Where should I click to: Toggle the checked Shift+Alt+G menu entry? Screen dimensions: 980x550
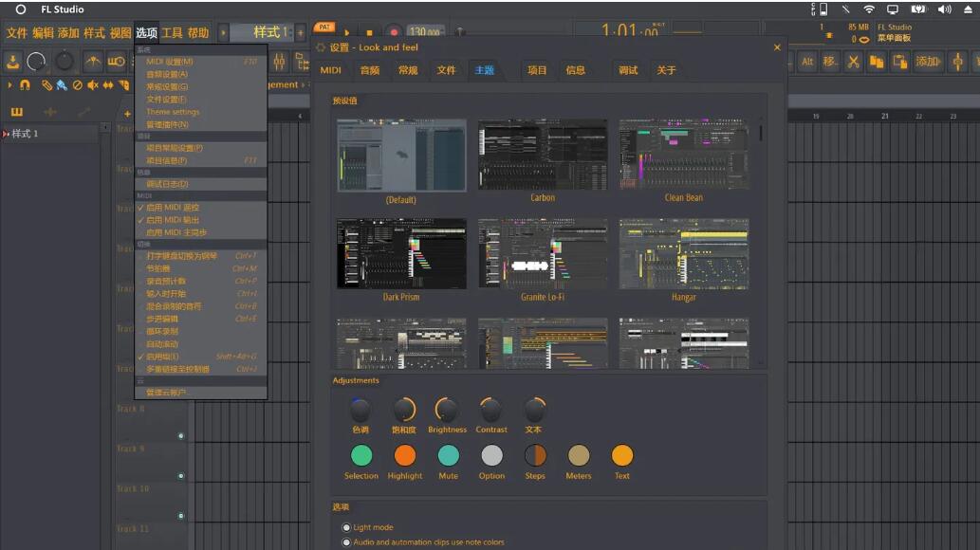tap(200, 357)
